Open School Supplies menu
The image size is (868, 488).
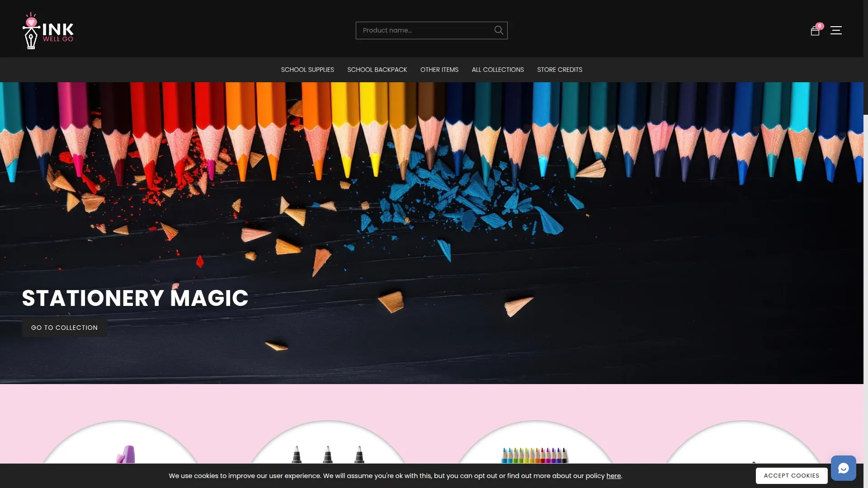[307, 70]
